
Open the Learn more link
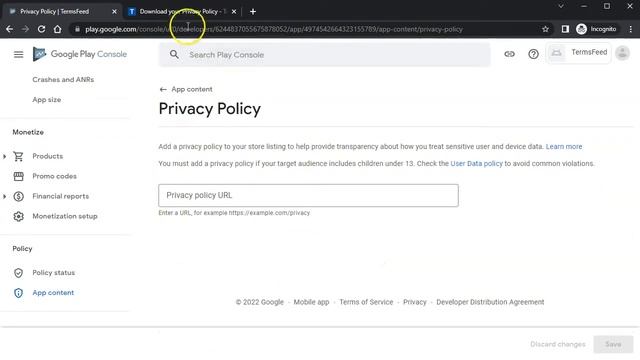pyautogui.click(x=564, y=147)
